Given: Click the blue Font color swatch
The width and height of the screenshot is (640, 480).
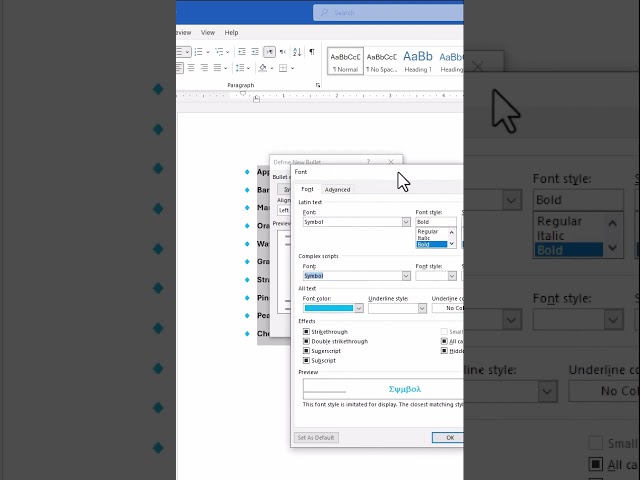Looking at the screenshot, I should (329, 308).
